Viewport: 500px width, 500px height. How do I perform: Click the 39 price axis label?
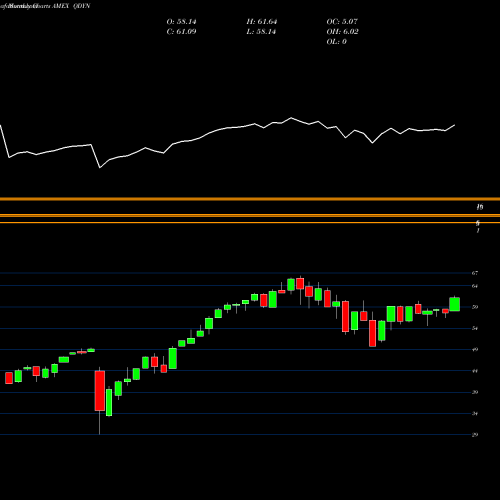coord(475,392)
